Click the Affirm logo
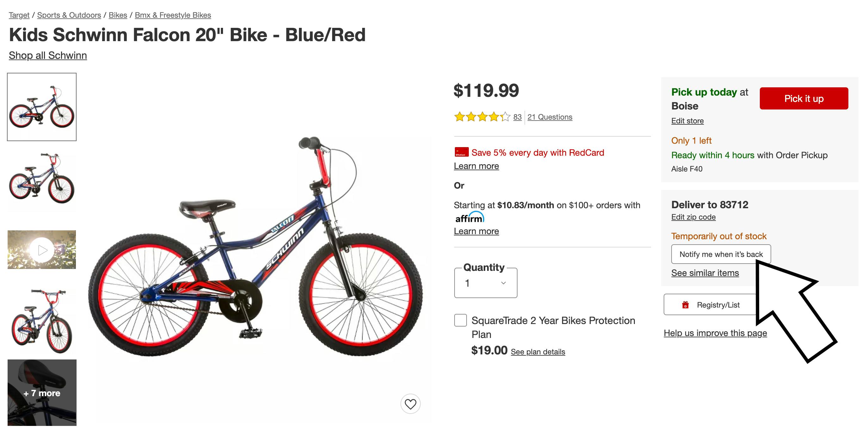The width and height of the screenshot is (868, 443). point(469,218)
